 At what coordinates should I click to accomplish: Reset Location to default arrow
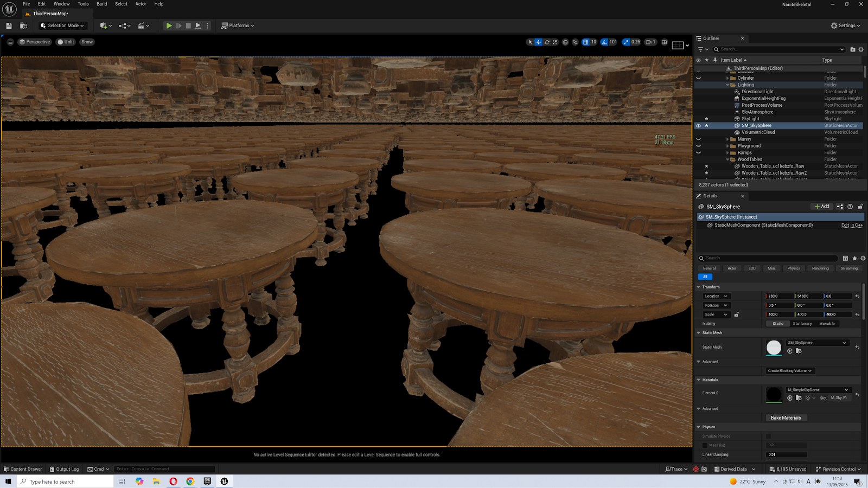(857, 297)
